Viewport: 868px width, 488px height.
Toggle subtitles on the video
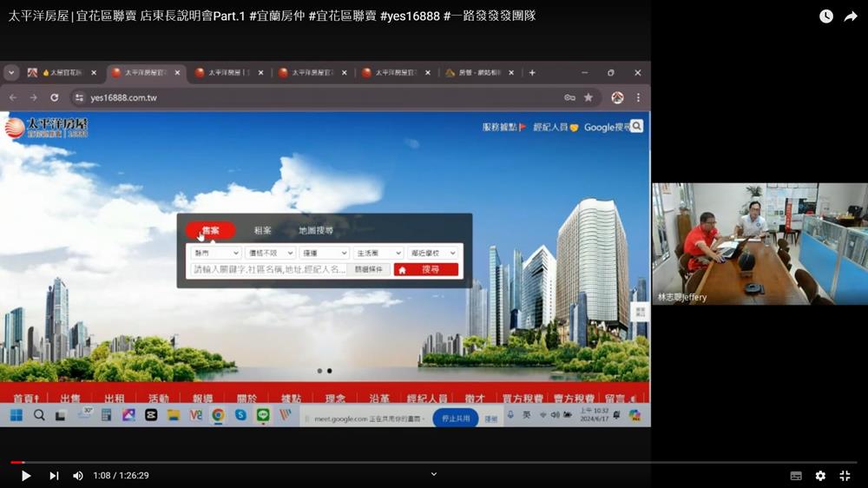click(796, 476)
